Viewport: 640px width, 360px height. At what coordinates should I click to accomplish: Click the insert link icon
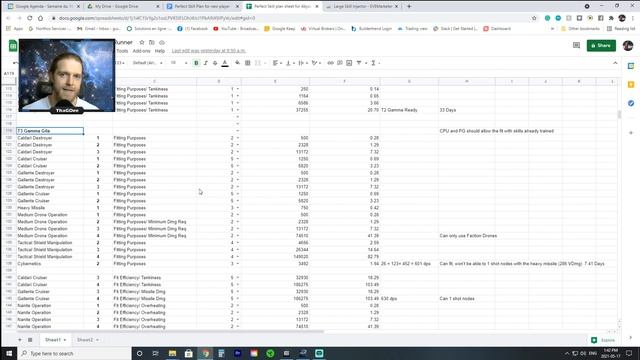pyautogui.click(x=330, y=63)
